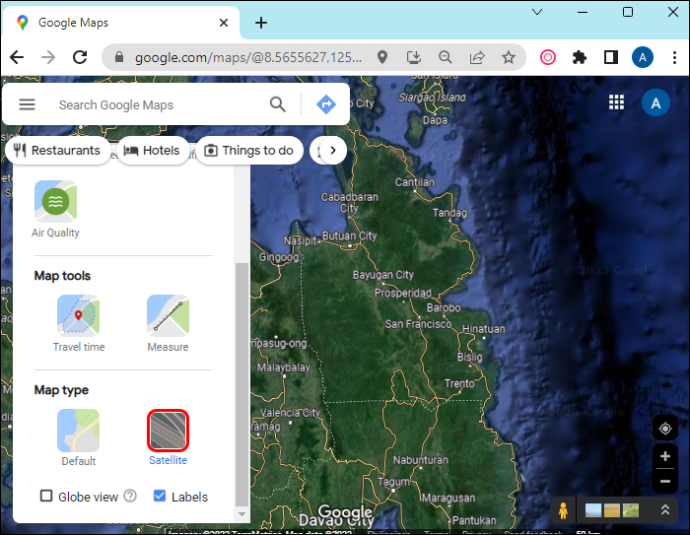This screenshot has height=535, width=690.
Task: Click the Tagum map label
Action: pyautogui.click(x=393, y=482)
